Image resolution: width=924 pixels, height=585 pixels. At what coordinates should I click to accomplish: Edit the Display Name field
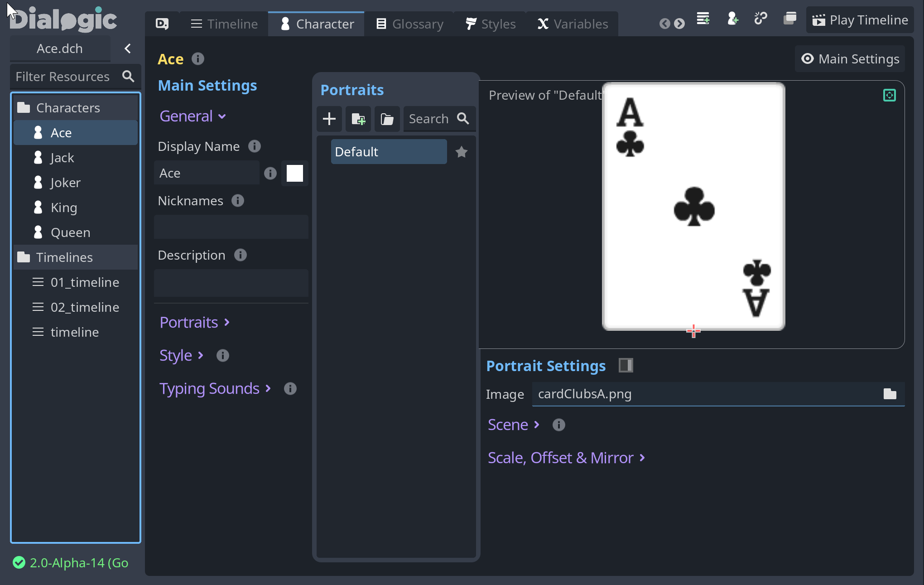(x=207, y=173)
